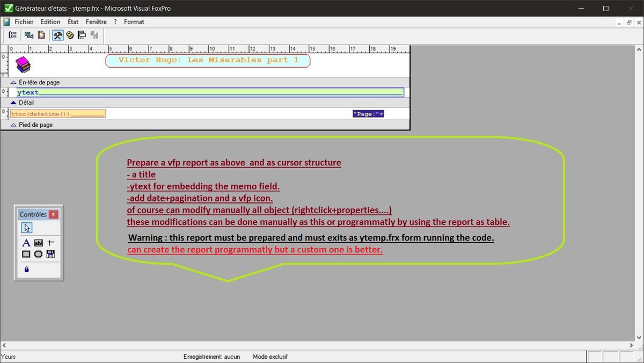Click the Contrôles palette title bar
644x363 pixels.
[x=33, y=214]
